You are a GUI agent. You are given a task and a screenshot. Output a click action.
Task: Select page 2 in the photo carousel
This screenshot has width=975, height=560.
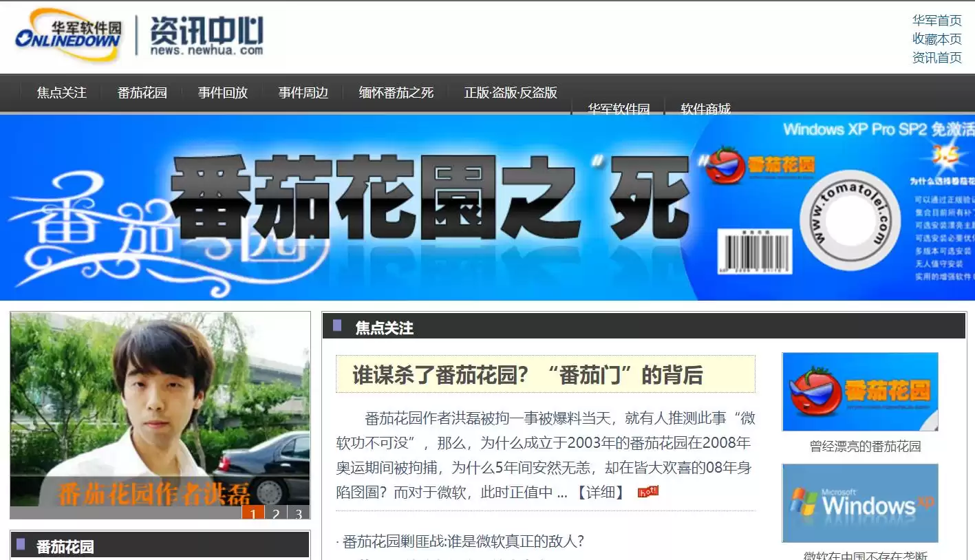pos(275,513)
